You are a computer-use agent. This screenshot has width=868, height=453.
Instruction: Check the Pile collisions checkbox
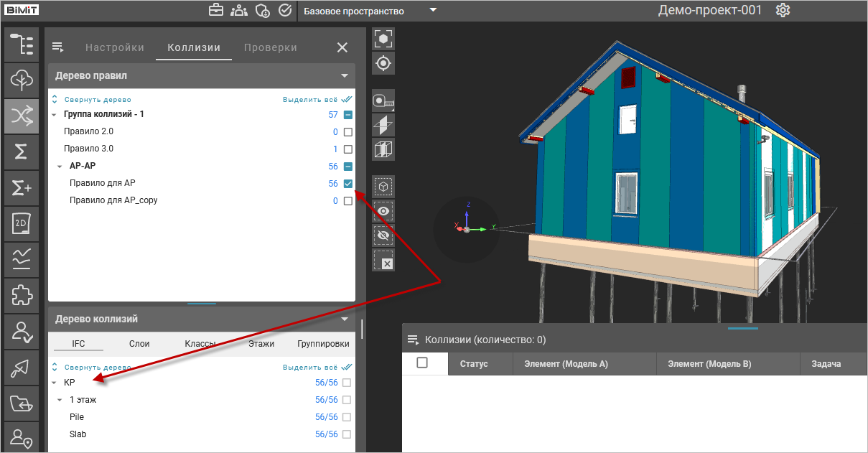[347, 417]
